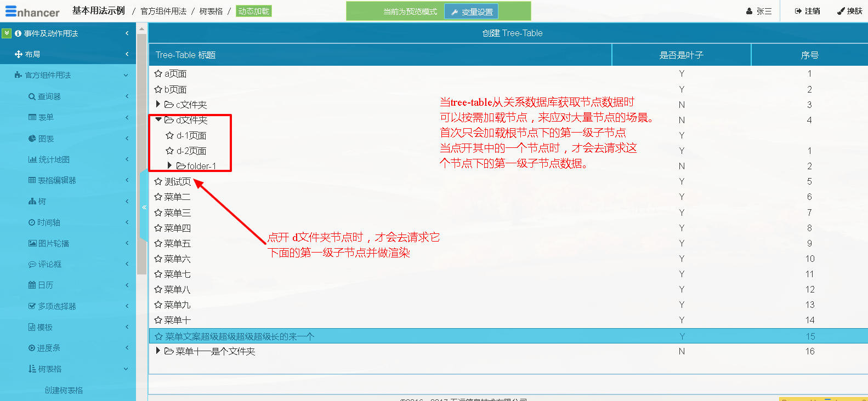Click the 注销 logout link
Image resolution: width=868 pixels, height=401 pixels.
[807, 11]
